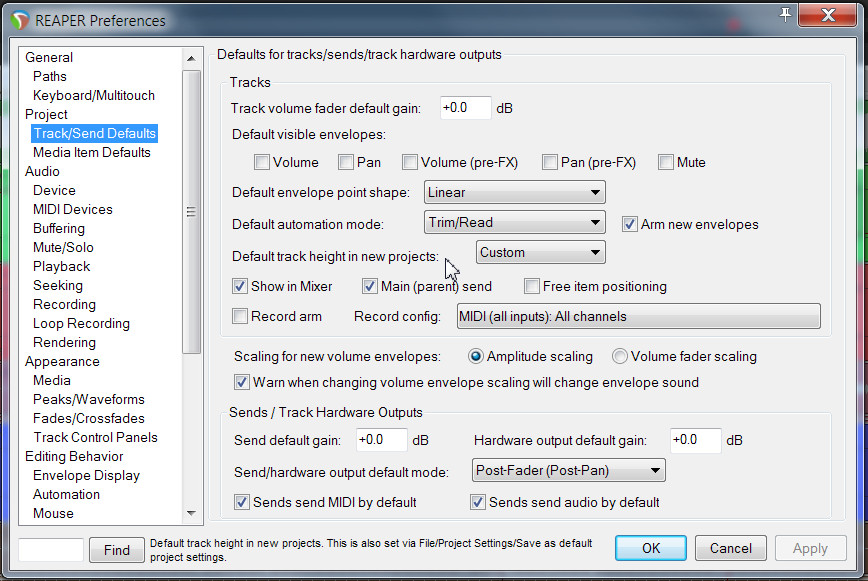This screenshot has width=868, height=581.
Task: Click tree scrollbar down arrow
Action: [192, 513]
